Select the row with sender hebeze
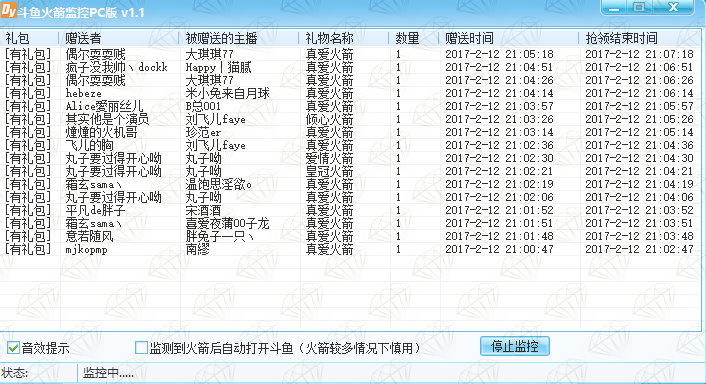706x384 pixels. pos(350,93)
